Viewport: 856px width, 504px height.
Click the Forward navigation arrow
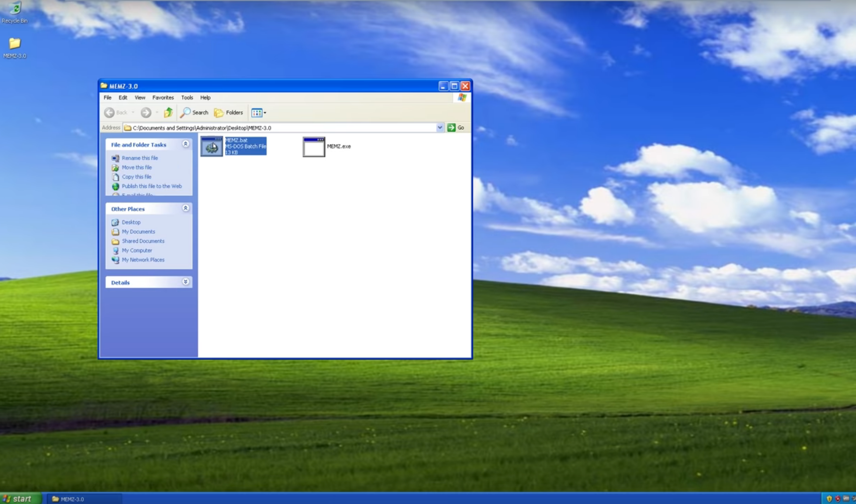coord(146,113)
